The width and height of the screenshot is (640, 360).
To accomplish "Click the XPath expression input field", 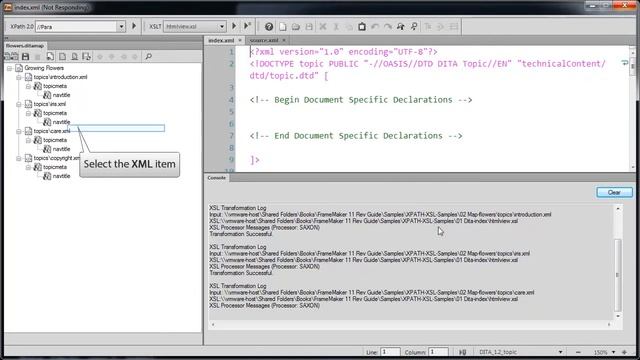I will pyautogui.click(x=77, y=27).
